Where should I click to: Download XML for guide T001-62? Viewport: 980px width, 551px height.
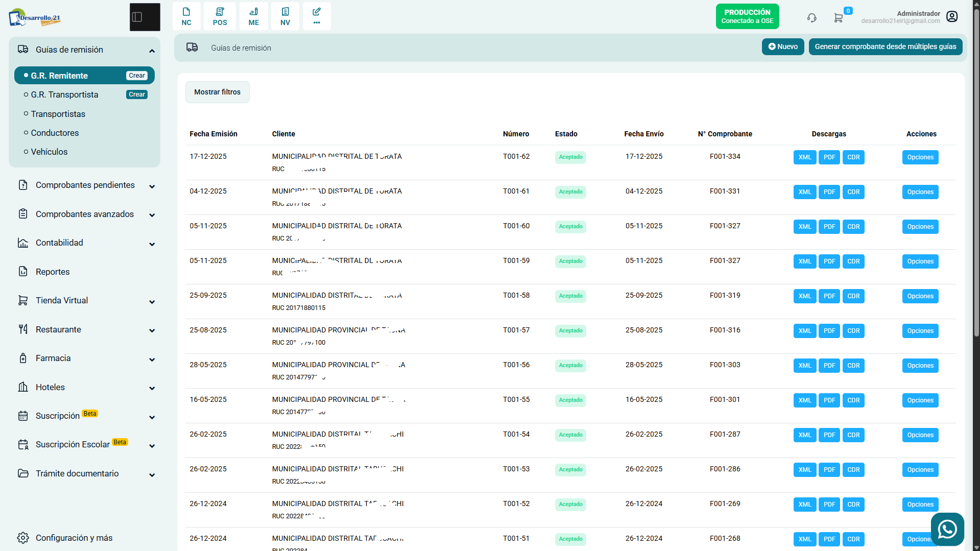tap(805, 157)
